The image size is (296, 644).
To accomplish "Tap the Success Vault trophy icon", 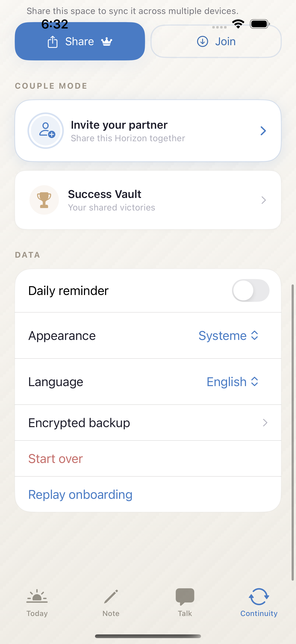I will click(x=44, y=200).
